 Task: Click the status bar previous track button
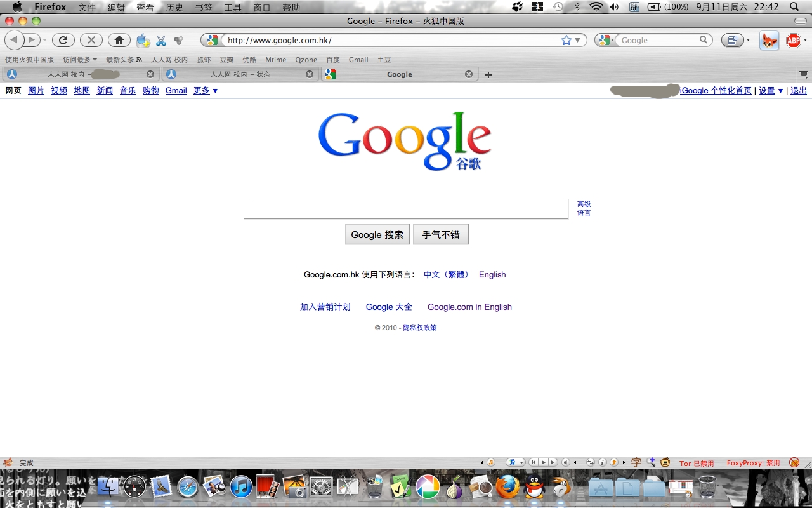pyautogui.click(x=534, y=462)
